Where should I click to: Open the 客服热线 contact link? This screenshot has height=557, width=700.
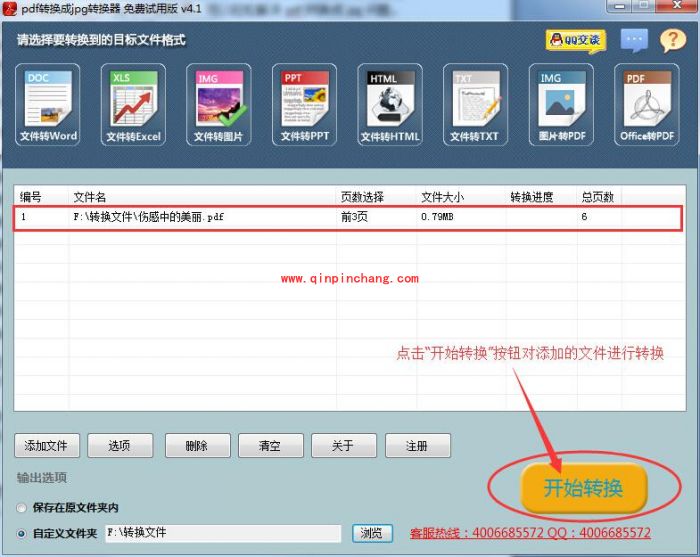point(530,533)
